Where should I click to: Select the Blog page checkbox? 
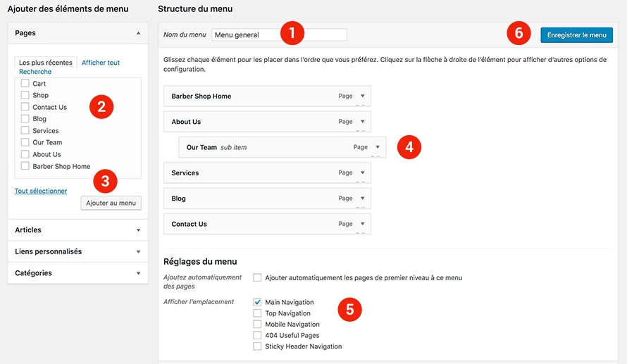pos(25,119)
